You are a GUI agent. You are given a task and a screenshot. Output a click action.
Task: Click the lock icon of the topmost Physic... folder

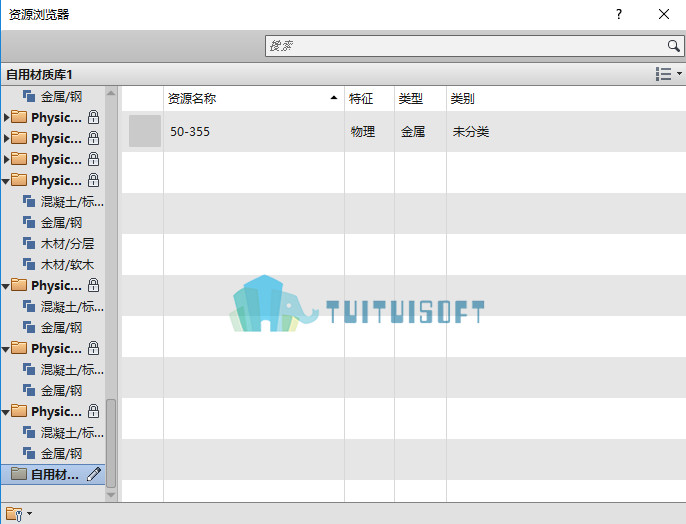93,117
